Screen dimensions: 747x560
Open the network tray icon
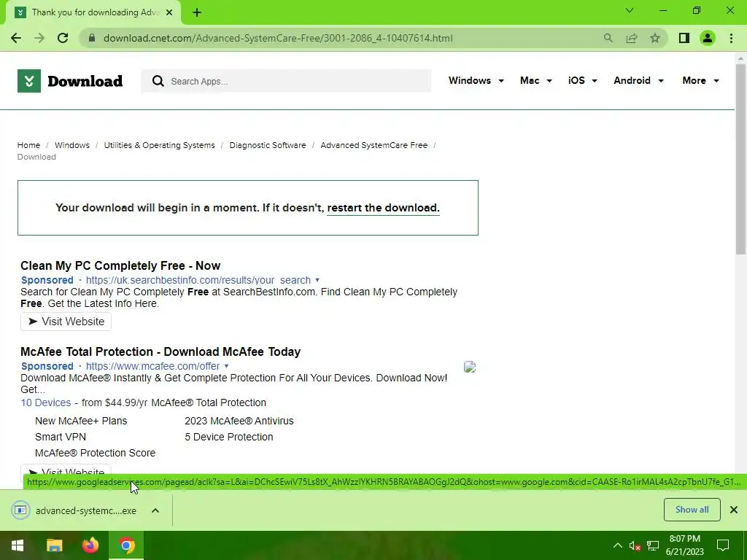[653, 545]
